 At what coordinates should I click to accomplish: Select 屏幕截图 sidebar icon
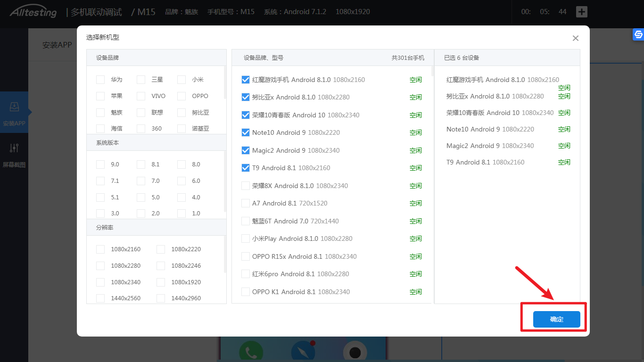[14, 155]
